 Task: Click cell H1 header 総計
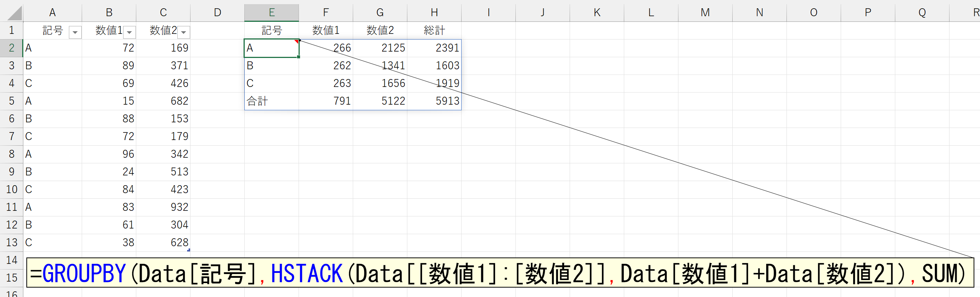[x=434, y=30]
